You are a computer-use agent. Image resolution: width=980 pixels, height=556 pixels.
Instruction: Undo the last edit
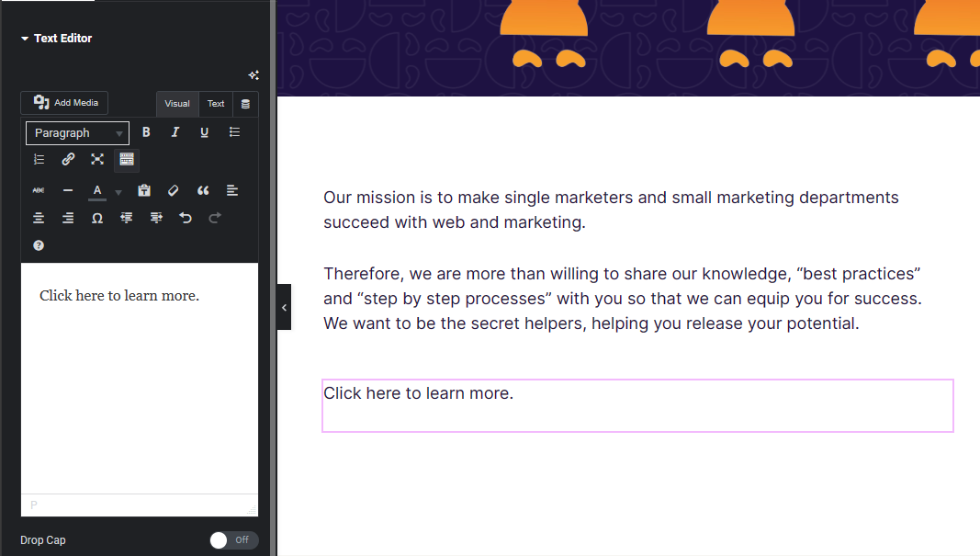click(185, 218)
